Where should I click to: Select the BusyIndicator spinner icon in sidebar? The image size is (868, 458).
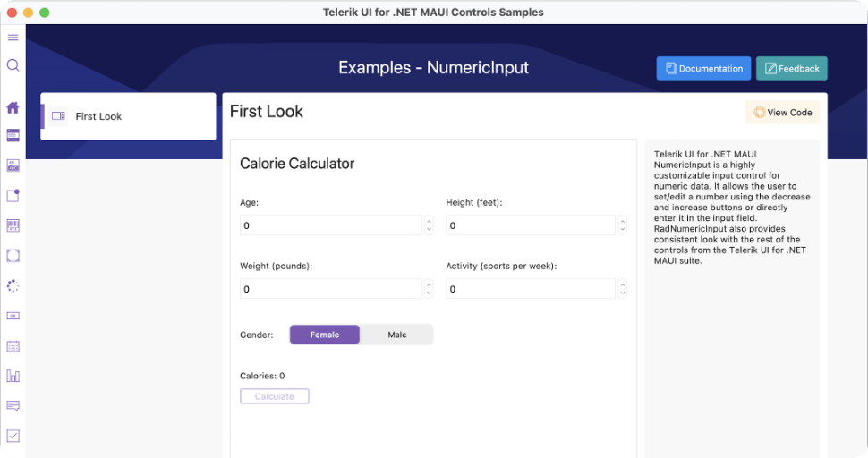[x=13, y=286]
